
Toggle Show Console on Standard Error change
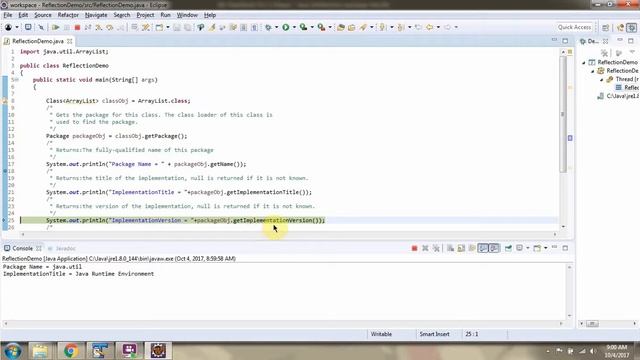coord(494,248)
